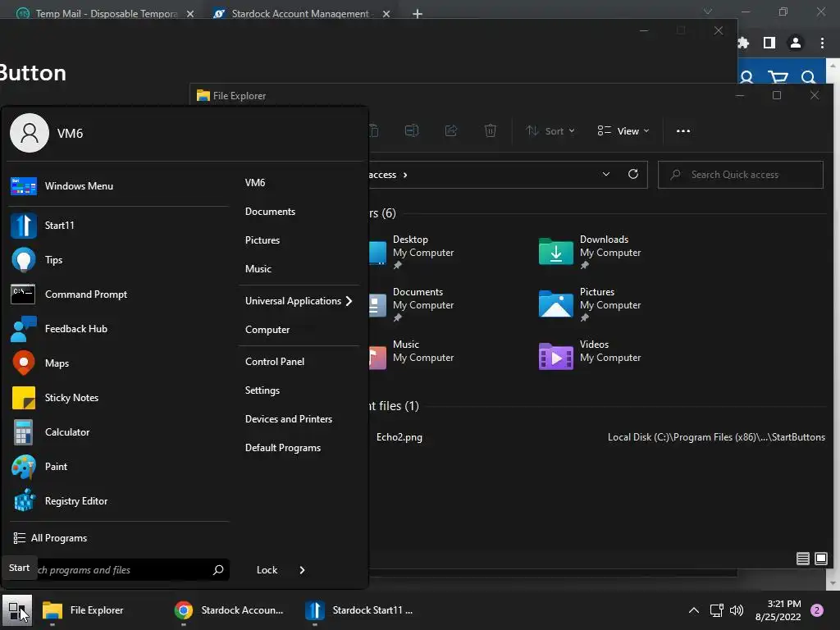Switch to File Explorer on the taskbar
840x630 pixels.
pos(83,610)
